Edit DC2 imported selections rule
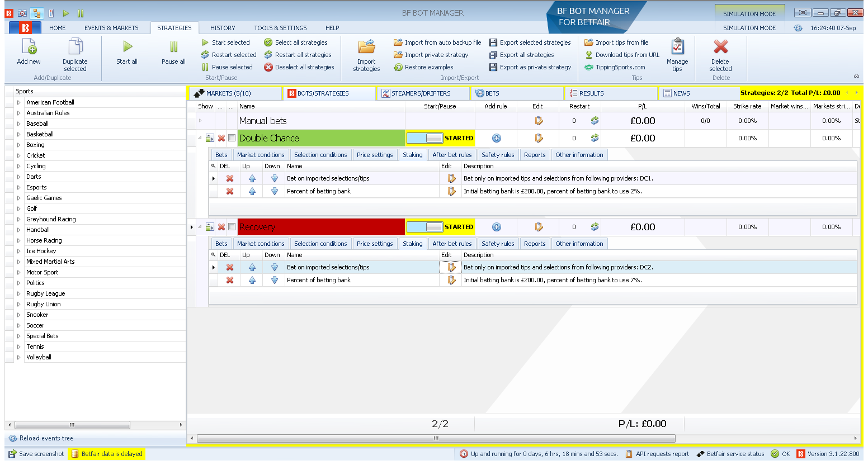The width and height of the screenshot is (868, 465). 451,267
